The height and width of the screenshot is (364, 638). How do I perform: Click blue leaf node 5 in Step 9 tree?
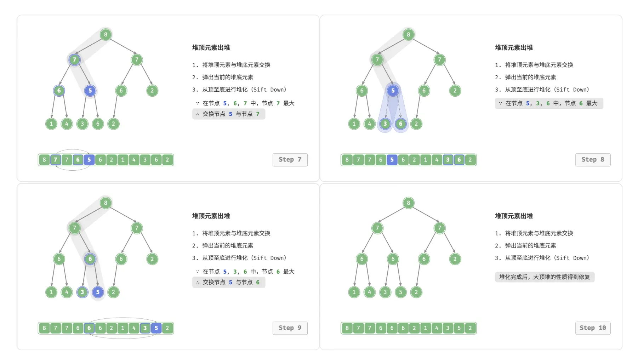[98, 292]
